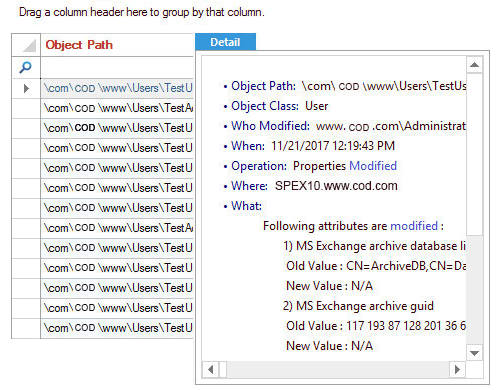Click the group-by-column drop area text
This screenshot has width=500, height=390.
(142, 12)
